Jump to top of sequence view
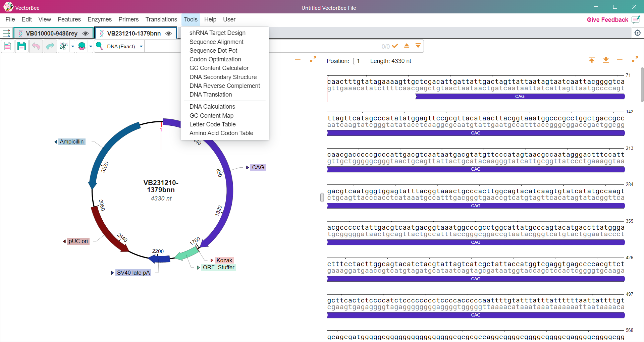The height and width of the screenshot is (342, 644). pos(591,60)
